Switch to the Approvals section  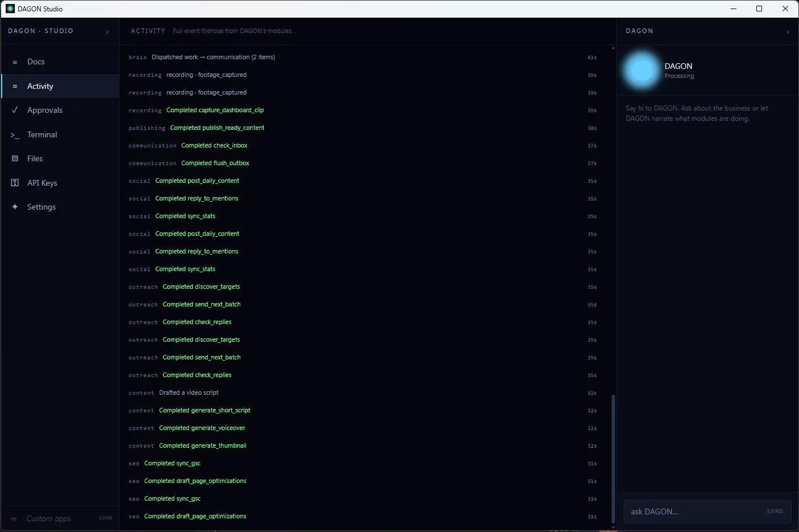pos(45,110)
